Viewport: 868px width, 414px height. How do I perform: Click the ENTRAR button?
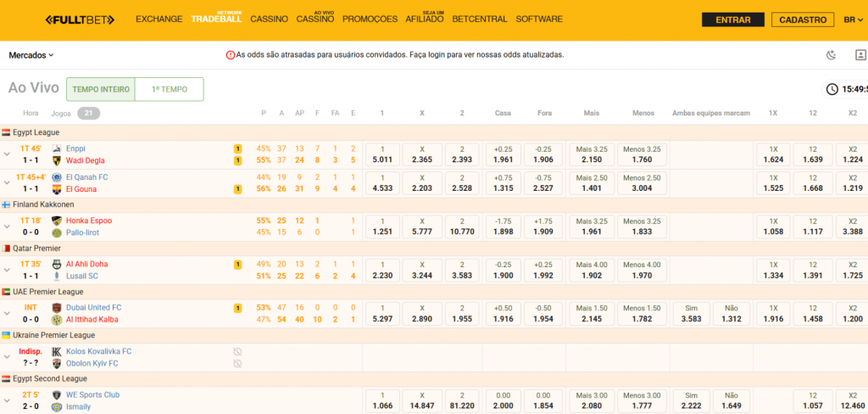[733, 20]
